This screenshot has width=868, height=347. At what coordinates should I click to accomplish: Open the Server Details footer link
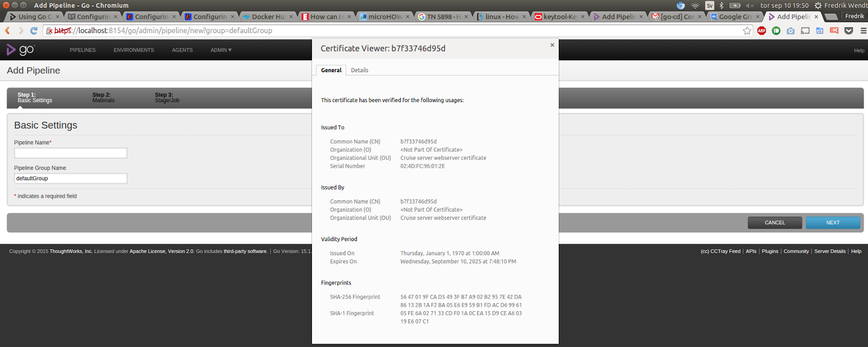coord(829,251)
